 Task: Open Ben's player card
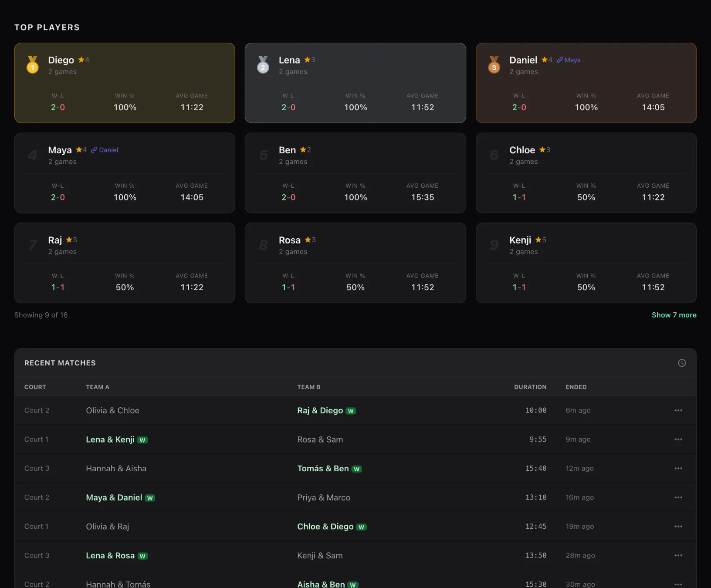point(355,173)
